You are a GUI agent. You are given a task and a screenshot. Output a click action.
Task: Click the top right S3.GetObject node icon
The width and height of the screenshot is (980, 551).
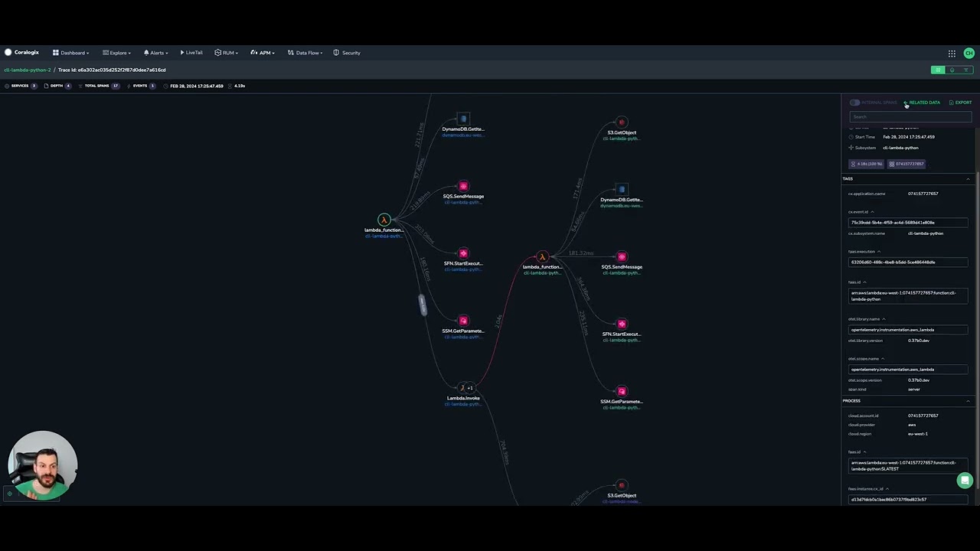point(622,122)
